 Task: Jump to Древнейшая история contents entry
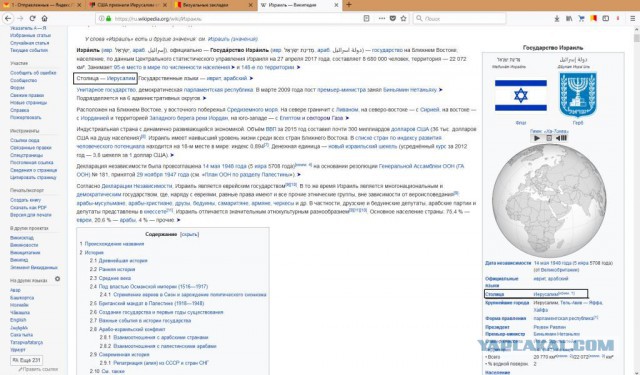click(x=123, y=260)
